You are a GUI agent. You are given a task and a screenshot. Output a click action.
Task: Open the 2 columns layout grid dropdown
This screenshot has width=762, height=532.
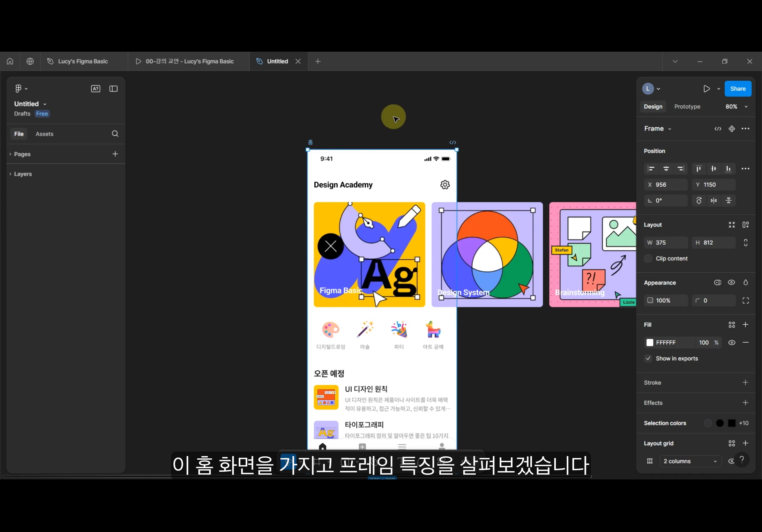coord(690,461)
